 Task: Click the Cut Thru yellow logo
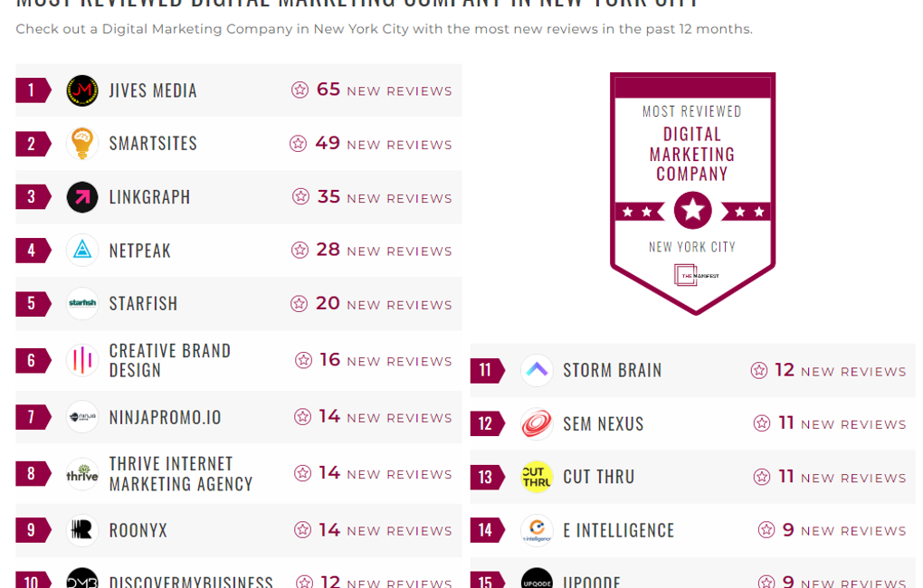(x=537, y=477)
